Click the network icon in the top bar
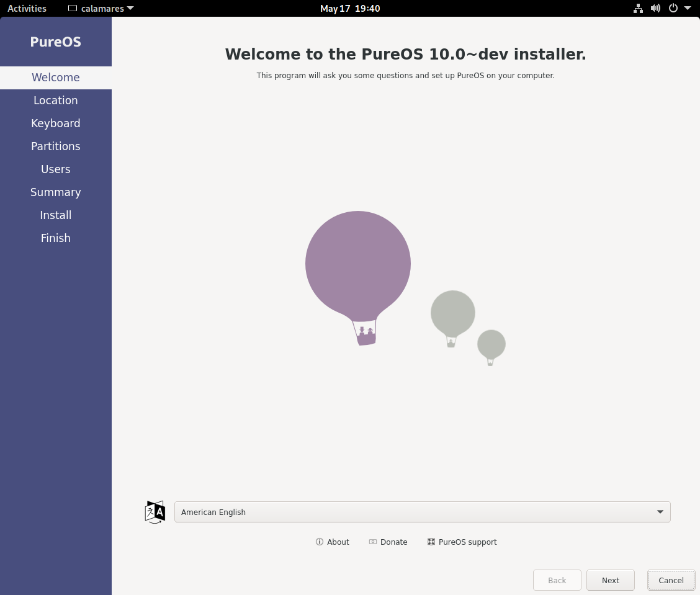The height and width of the screenshot is (595, 700). pyautogui.click(x=638, y=8)
